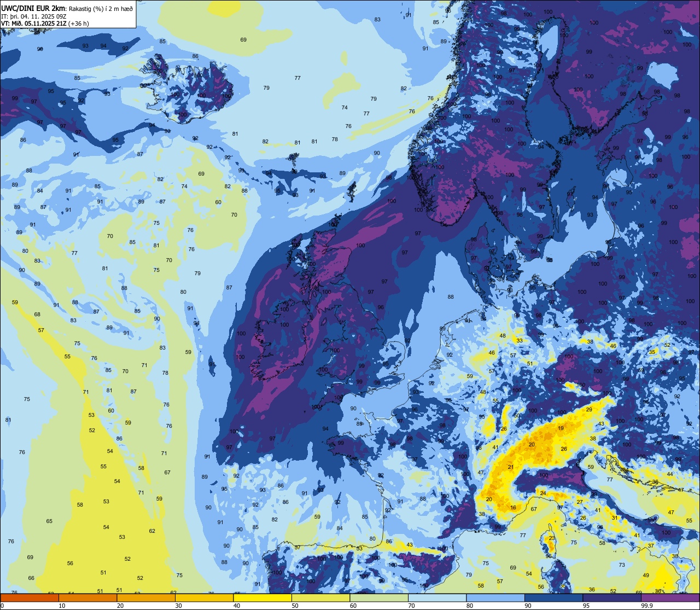Click the "VT: Mið. 05.11.2025 21Z" valid time
Viewport: 700px width, 610px height.
[34, 24]
